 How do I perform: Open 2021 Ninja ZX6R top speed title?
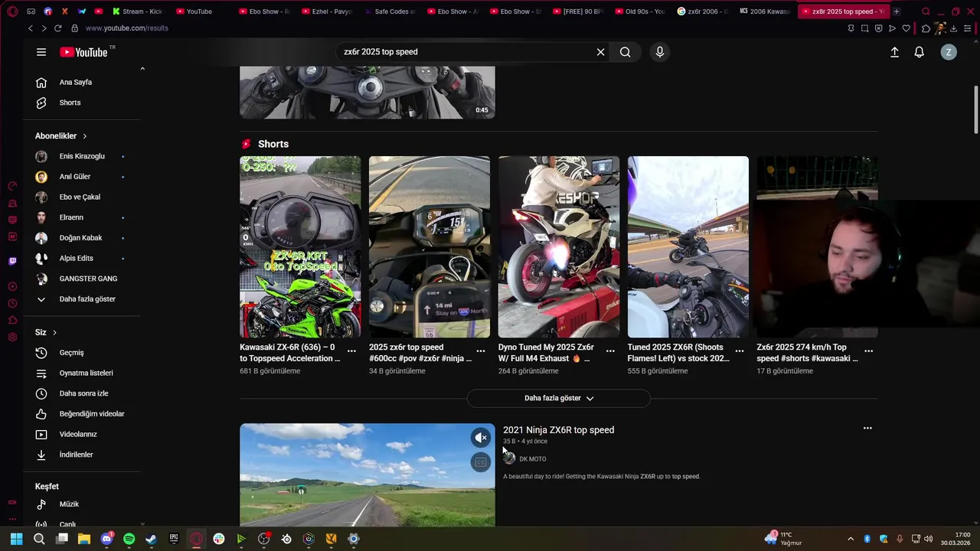[x=558, y=430]
